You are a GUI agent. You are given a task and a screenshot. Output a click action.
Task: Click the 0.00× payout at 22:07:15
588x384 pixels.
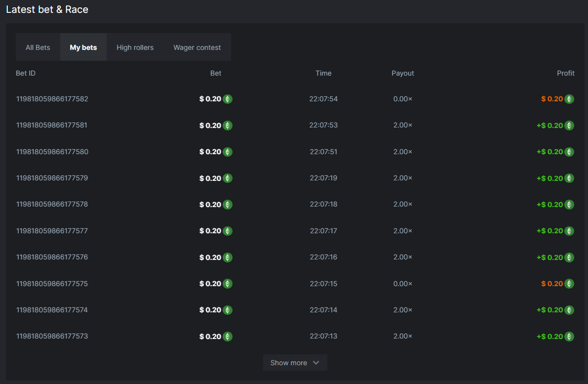402,284
